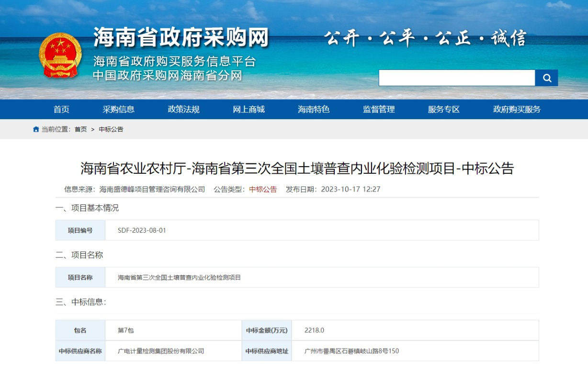Screen dimensions: 588x371
Task: Open the 首页 navigation menu item
Action: click(61, 109)
